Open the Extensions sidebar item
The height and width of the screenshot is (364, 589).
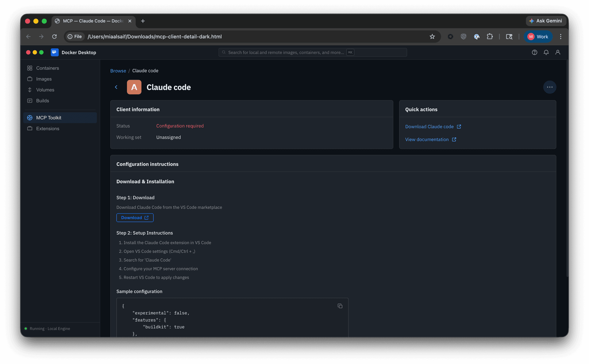[48, 128]
